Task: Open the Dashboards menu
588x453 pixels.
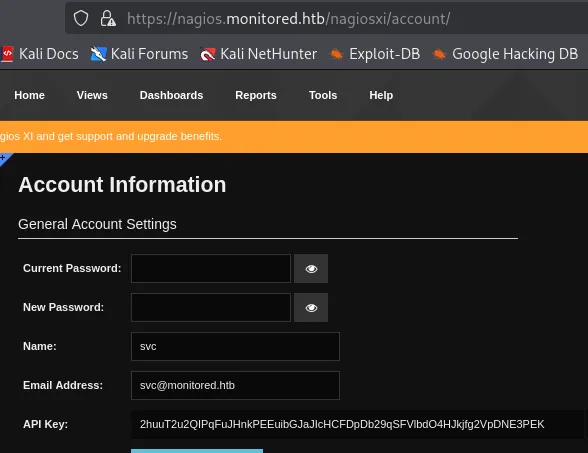Action: [x=171, y=95]
